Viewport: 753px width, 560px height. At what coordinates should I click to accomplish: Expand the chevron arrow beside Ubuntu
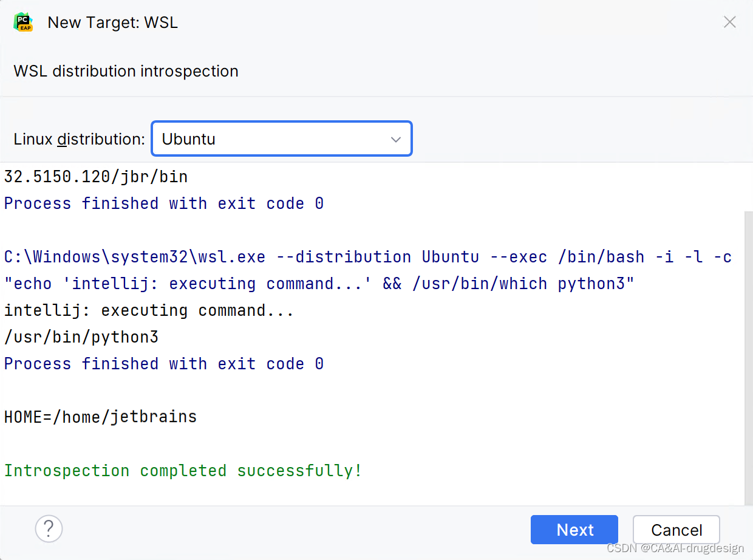[x=396, y=139]
